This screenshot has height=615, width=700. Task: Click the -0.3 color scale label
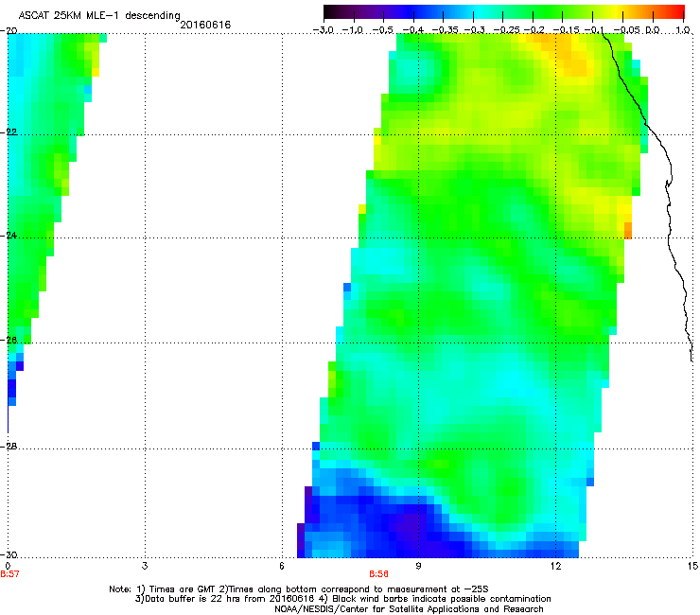coord(474,30)
